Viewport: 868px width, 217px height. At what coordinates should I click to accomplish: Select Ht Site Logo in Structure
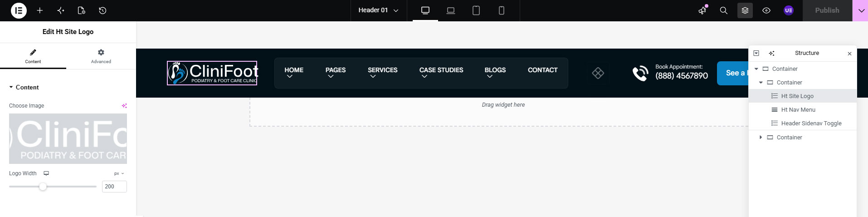click(x=802, y=96)
